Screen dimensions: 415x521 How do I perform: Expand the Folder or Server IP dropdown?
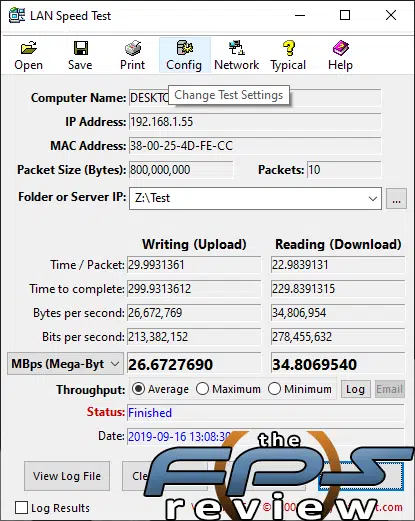373,199
